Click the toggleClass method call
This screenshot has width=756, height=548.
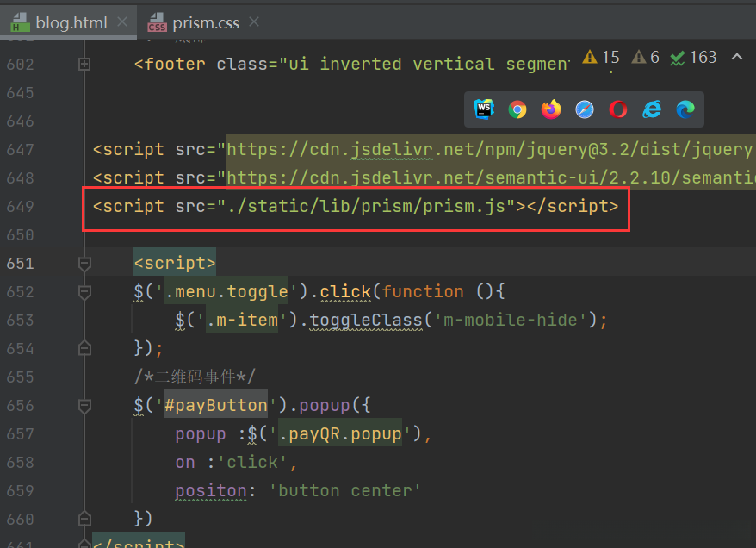pyautogui.click(x=365, y=321)
